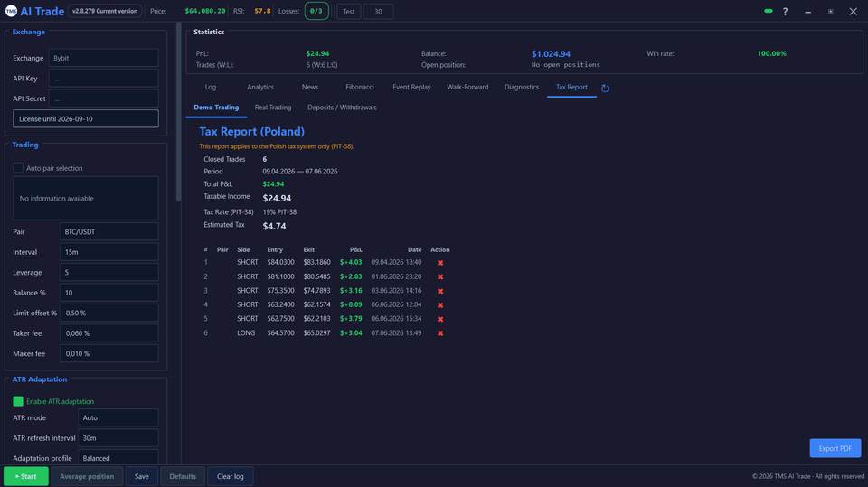This screenshot has height=487, width=868.
Task: Click the License until 2026-09-10 field
Action: tap(86, 118)
